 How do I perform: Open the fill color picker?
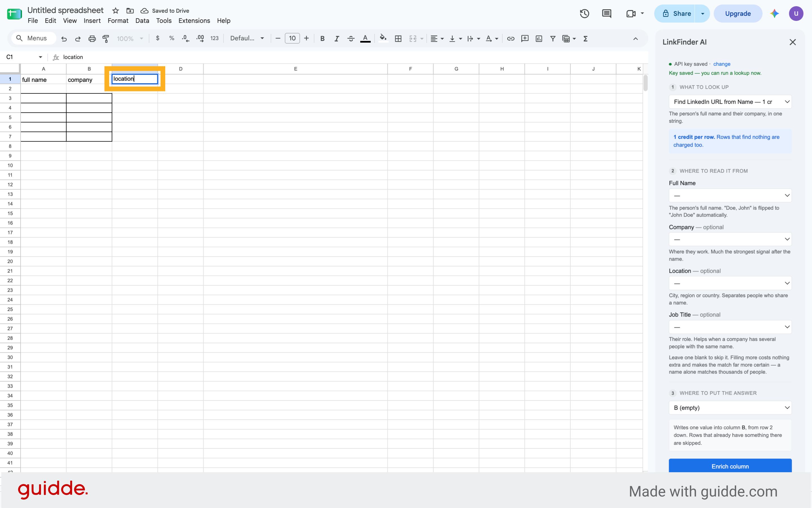click(383, 38)
